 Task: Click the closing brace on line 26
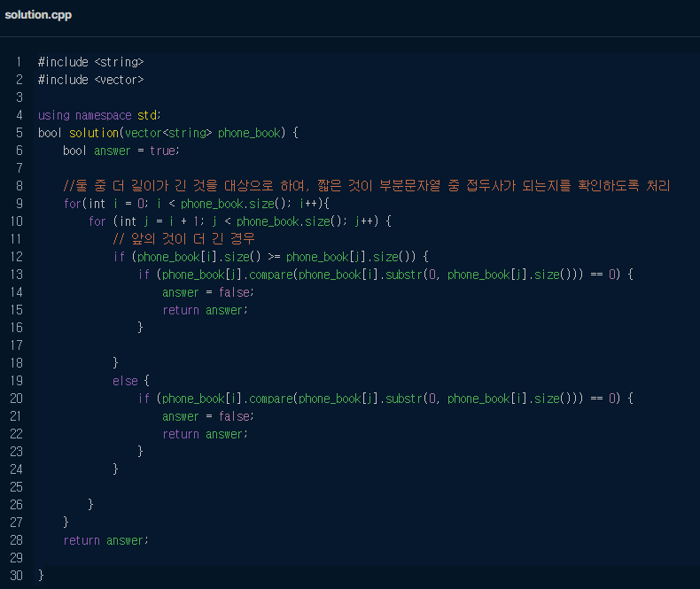(90, 505)
